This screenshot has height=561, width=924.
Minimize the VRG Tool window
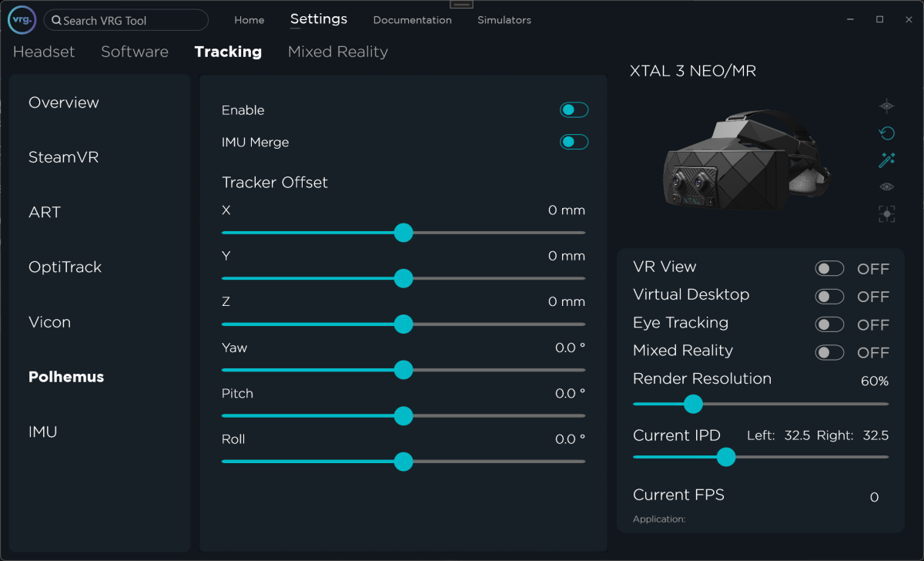[849, 19]
